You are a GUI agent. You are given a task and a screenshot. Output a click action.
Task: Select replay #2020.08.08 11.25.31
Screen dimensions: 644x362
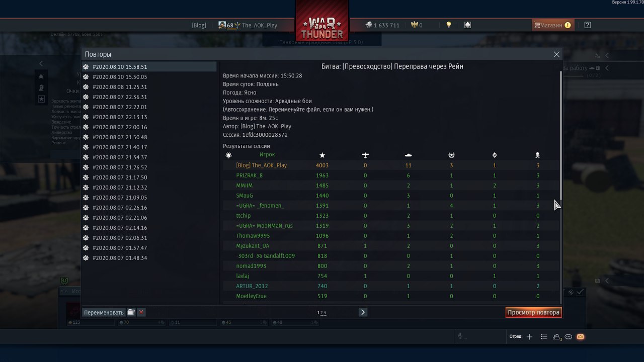149,87
